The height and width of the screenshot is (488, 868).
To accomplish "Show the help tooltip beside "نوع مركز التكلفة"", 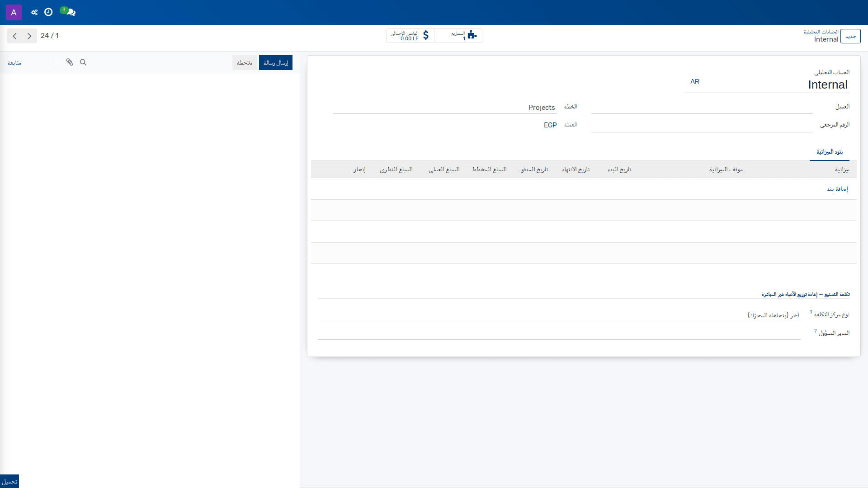I will pyautogui.click(x=811, y=312).
